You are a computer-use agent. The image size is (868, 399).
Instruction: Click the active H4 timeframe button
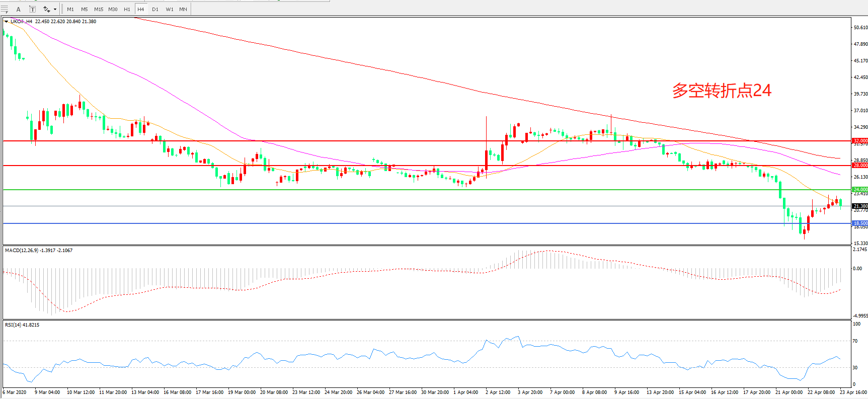click(x=141, y=9)
